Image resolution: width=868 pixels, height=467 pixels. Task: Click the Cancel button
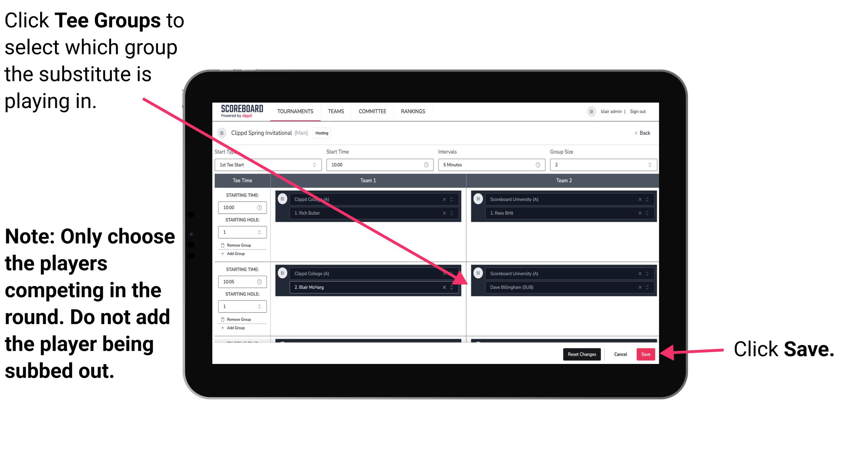pos(620,354)
